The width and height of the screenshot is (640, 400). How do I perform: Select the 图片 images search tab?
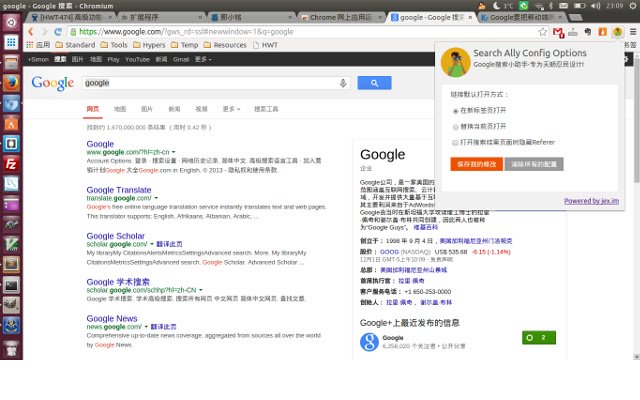147,109
